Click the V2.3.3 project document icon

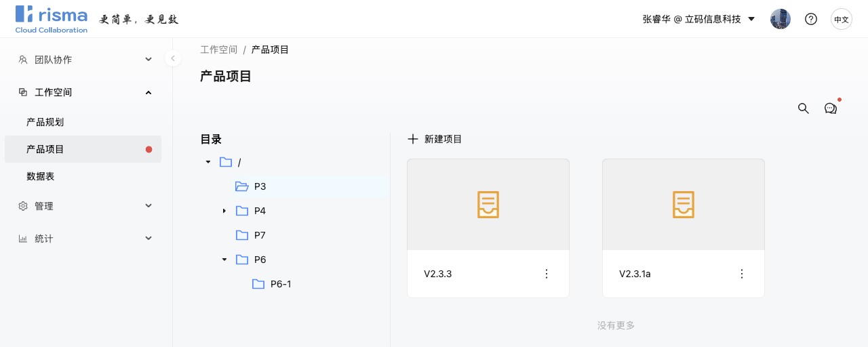[488, 205]
